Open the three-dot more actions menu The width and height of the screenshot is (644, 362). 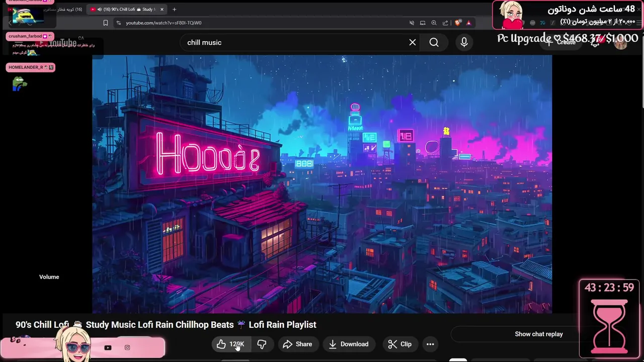tap(430, 344)
